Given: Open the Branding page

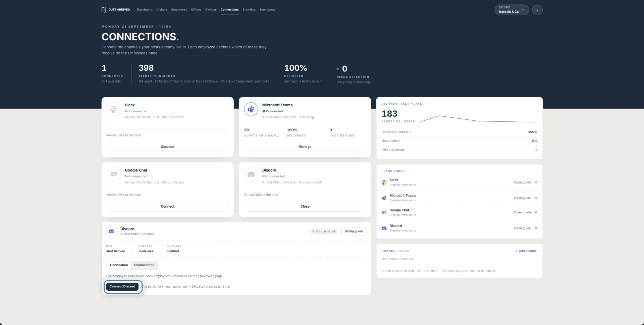Looking at the screenshot, I should click(249, 10).
